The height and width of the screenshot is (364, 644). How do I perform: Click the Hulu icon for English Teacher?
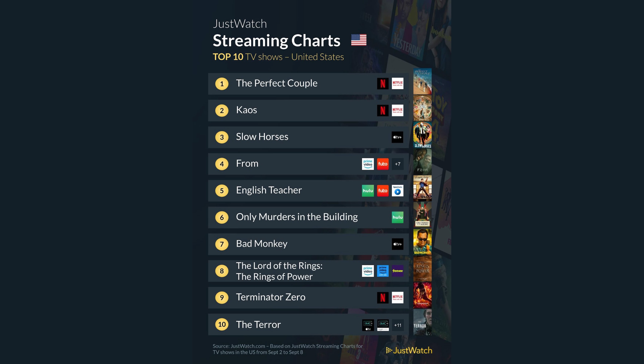(368, 191)
